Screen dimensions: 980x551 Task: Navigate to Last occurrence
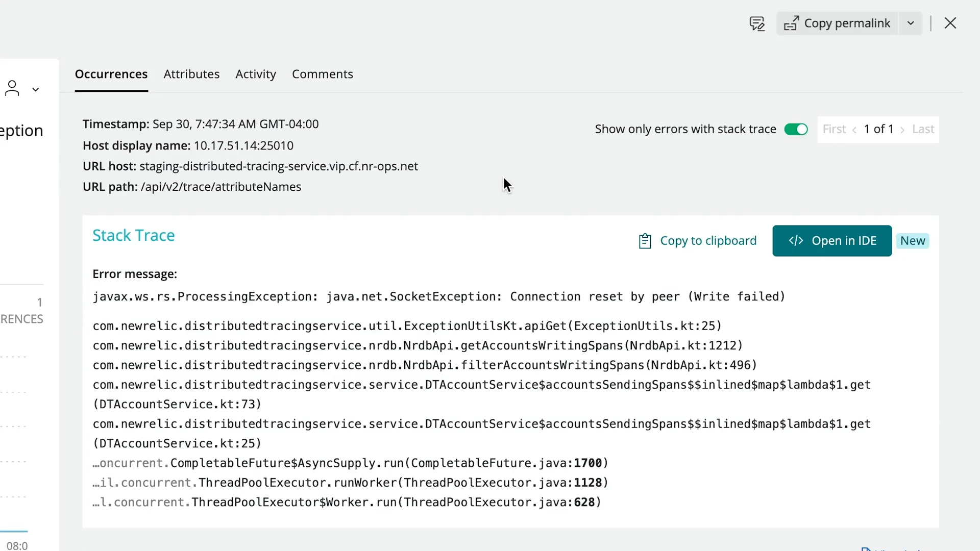click(x=923, y=129)
